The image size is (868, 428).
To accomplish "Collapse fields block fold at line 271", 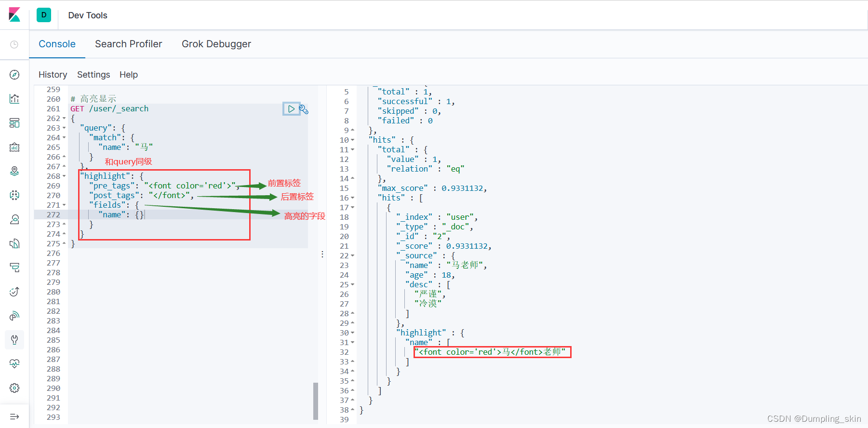I will pyautogui.click(x=64, y=205).
